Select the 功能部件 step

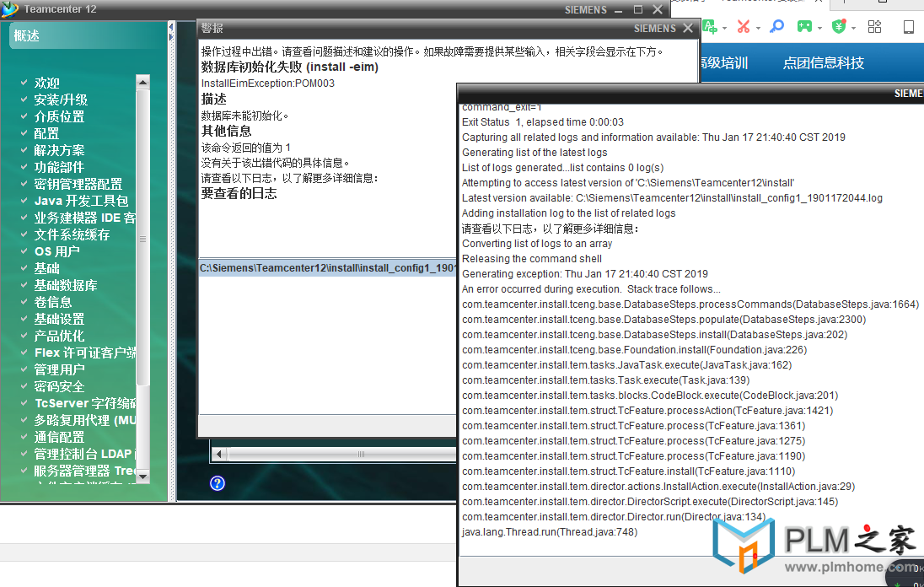click(x=59, y=167)
